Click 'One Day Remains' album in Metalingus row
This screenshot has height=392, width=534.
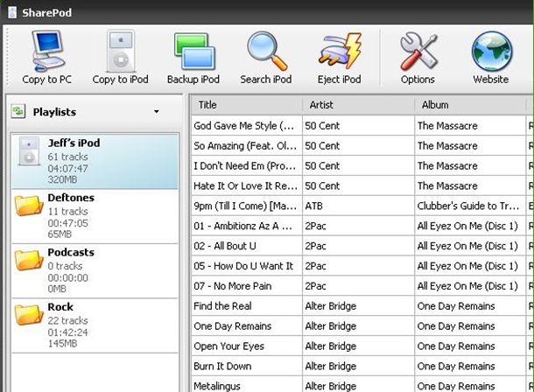[470, 386]
